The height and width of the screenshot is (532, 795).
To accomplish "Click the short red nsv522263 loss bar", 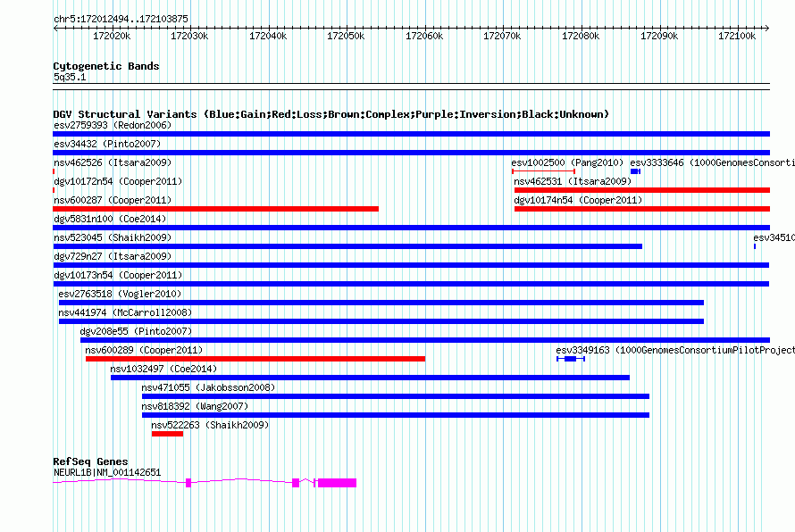I will pos(167,434).
